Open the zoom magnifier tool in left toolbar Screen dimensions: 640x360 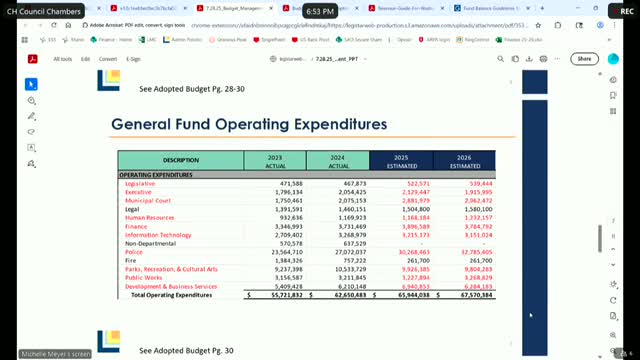(31, 100)
